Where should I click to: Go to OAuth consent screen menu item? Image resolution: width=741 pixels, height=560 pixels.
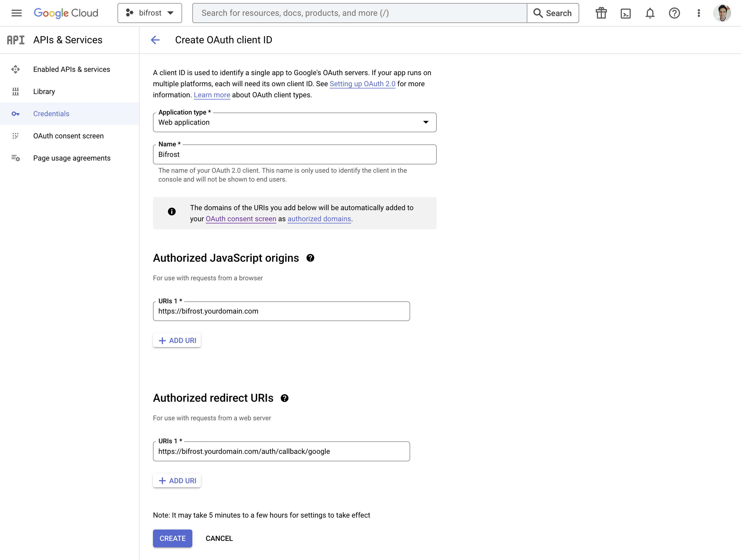click(68, 136)
